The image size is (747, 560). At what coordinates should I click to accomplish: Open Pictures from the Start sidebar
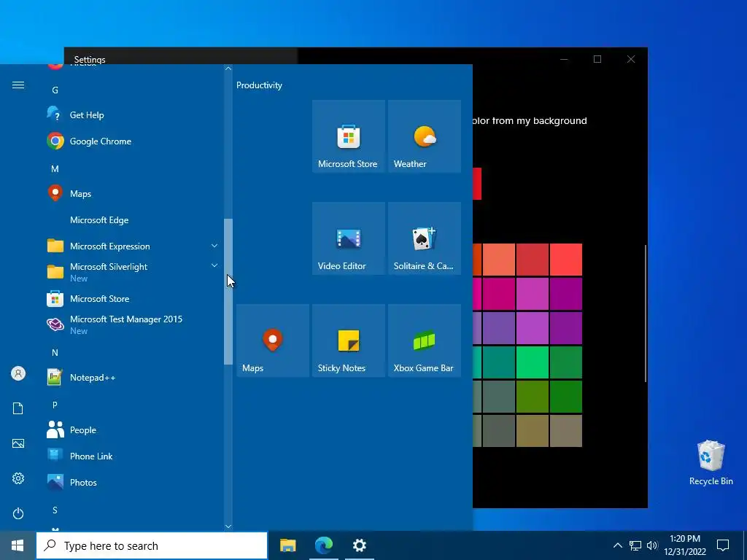[x=18, y=443]
